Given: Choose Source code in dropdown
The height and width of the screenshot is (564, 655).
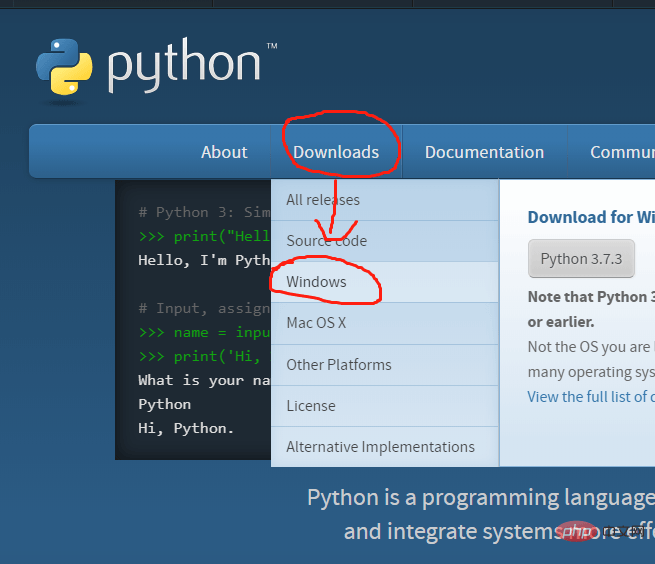Looking at the screenshot, I should 385,241.
